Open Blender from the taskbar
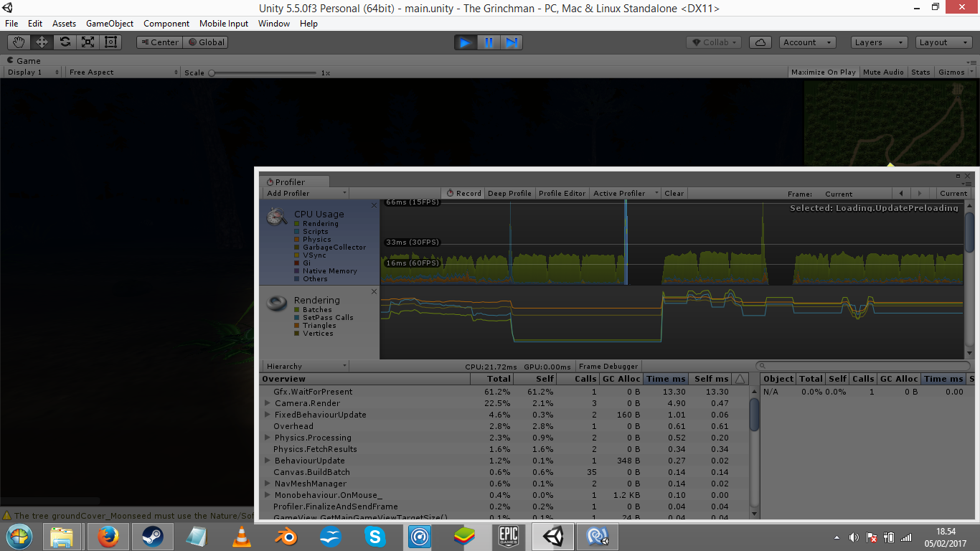 click(286, 536)
